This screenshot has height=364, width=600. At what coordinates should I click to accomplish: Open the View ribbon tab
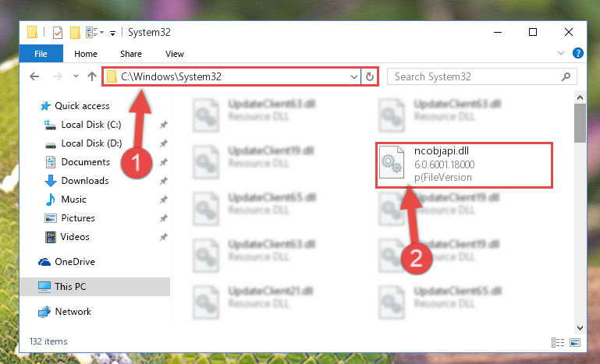pos(175,54)
